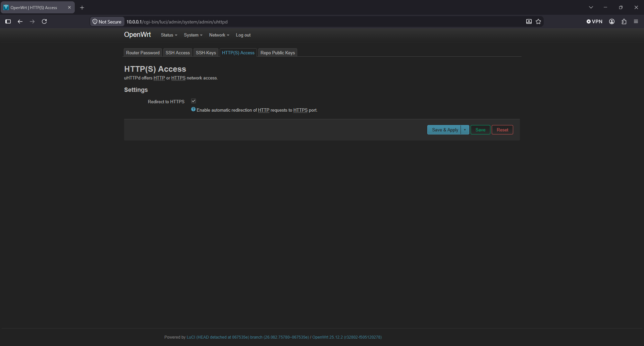Select the OpenWrt | HTTP(S) Access browser tab
Image resolution: width=644 pixels, height=346 pixels.
(x=38, y=7)
